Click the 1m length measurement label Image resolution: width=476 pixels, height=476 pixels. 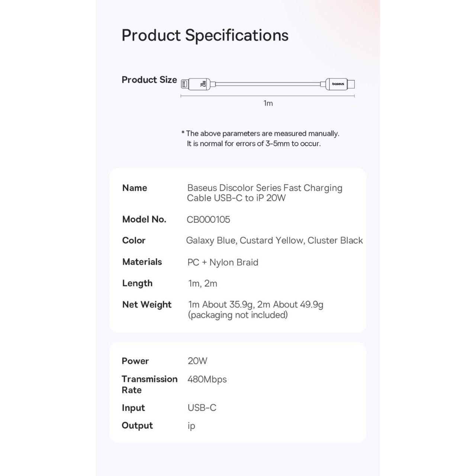tap(268, 103)
